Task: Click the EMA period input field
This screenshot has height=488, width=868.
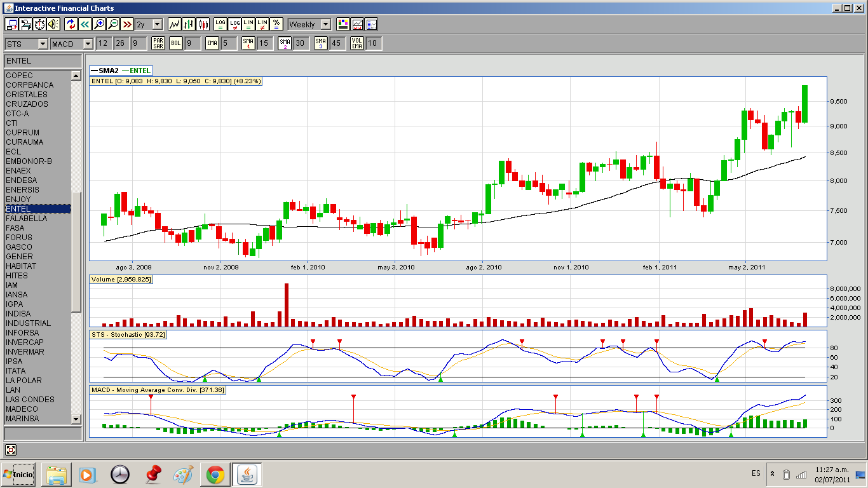Action: pos(228,43)
